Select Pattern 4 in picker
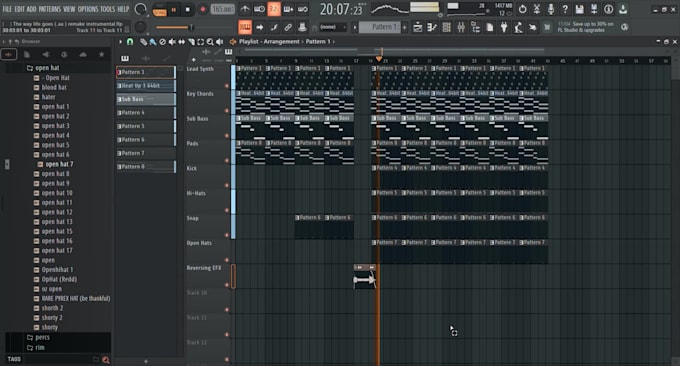This screenshot has height=366, width=680. tap(146, 112)
